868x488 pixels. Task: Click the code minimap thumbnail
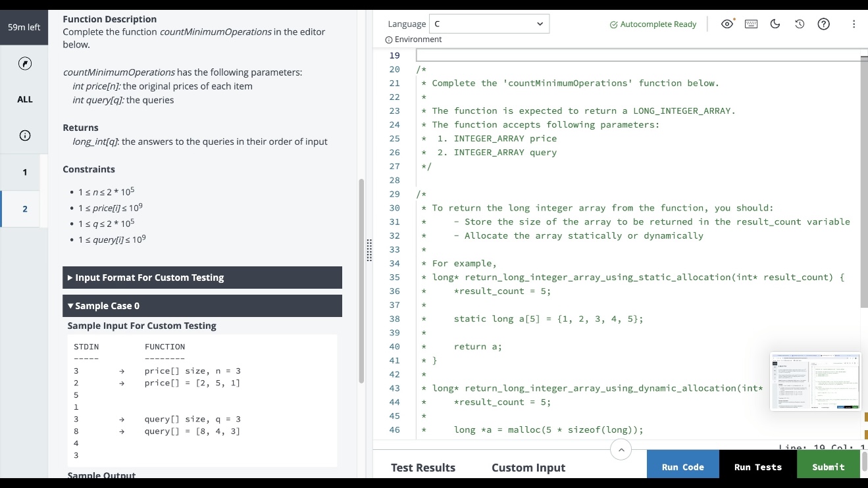[815, 381]
